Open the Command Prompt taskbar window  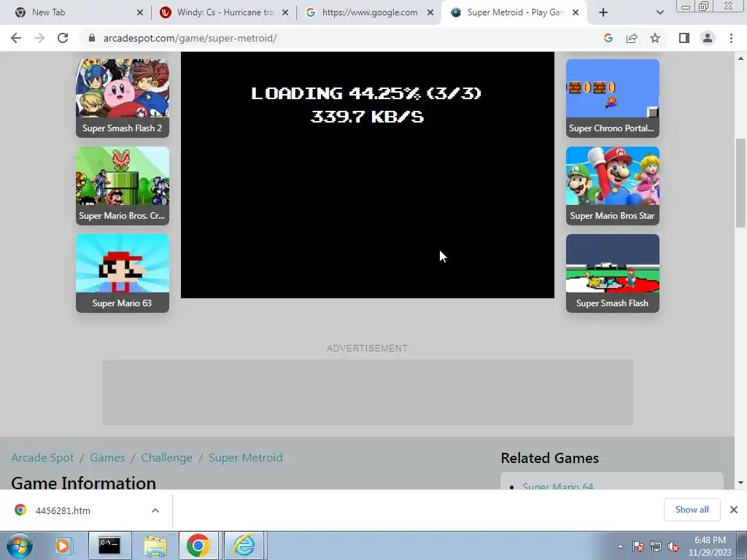(109, 545)
